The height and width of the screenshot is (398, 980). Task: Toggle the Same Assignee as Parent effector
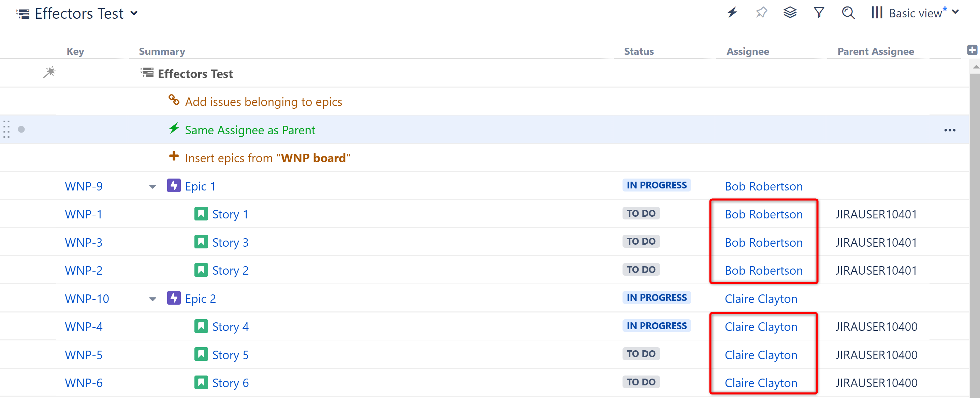point(250,129)
